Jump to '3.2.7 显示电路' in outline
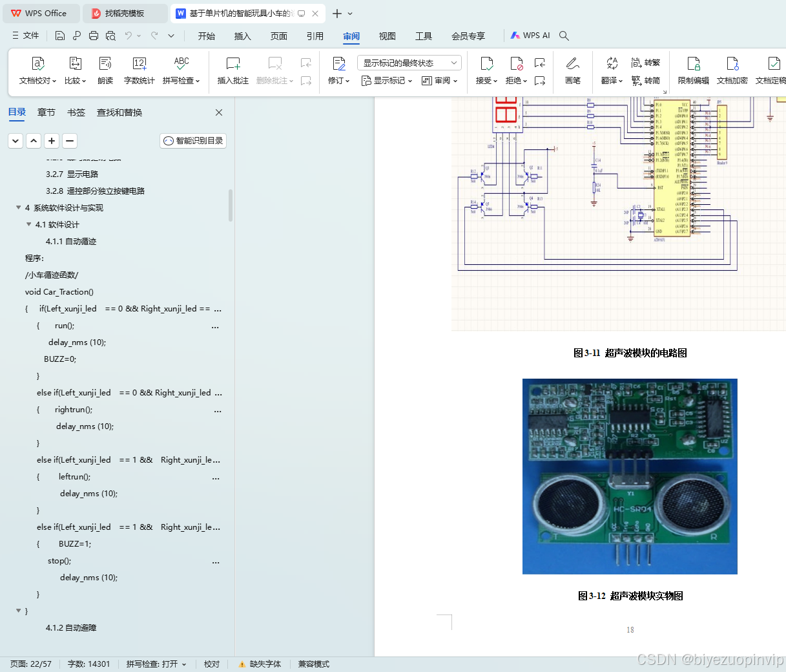Image resolution: width=786 pixels, height=672 pixels. (x=72, y=174)
